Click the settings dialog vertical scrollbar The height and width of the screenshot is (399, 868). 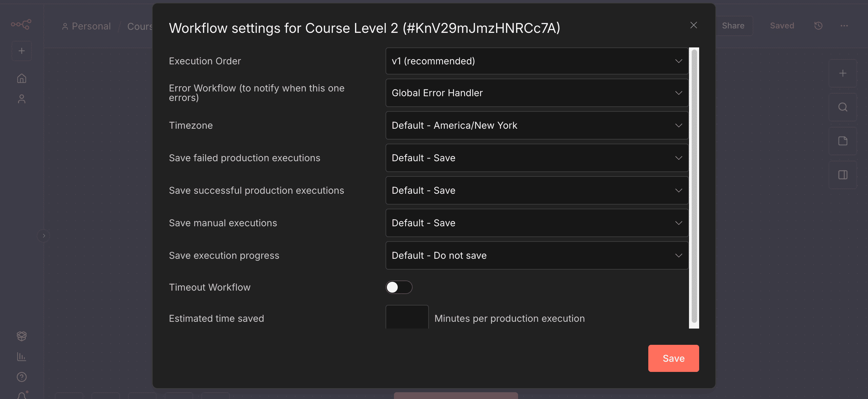click(x=694, y=186)
